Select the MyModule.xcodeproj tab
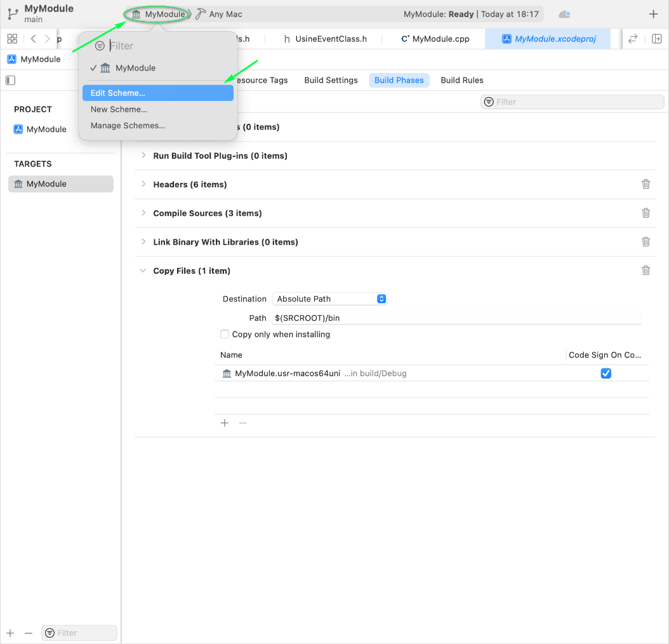 coord(548,39)
